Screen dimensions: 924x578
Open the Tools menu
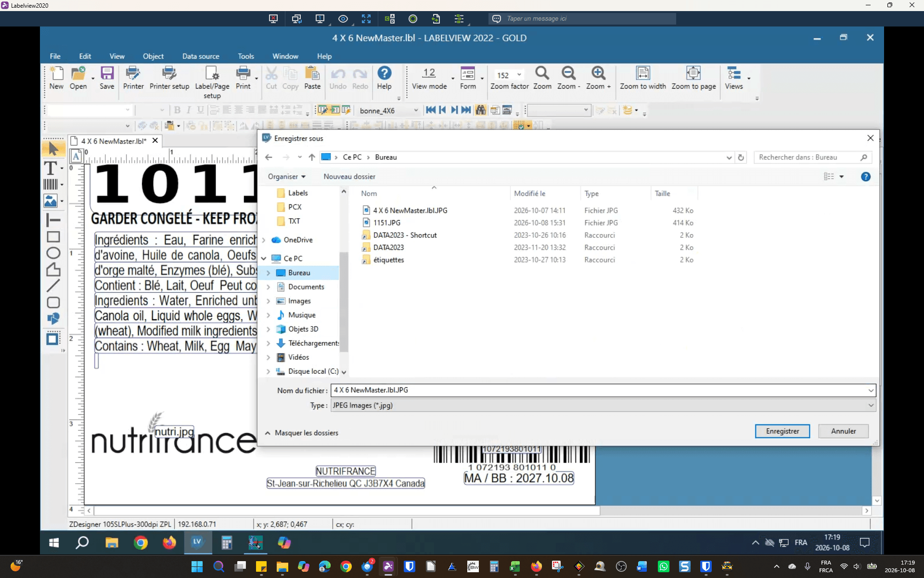(246, 56)
